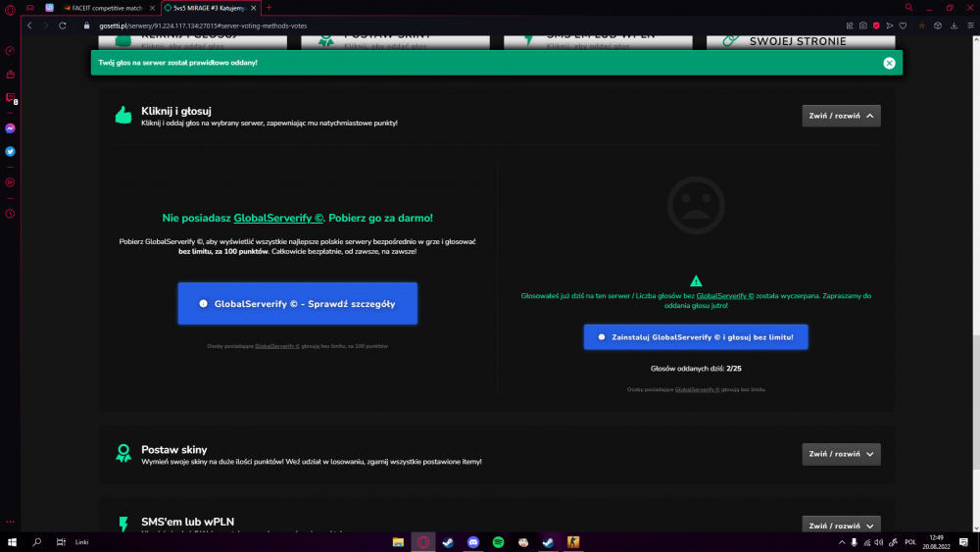This screenshot has width=980, height=552.
Task: Open the purple pinned tab icon
Action: (49, 8)
